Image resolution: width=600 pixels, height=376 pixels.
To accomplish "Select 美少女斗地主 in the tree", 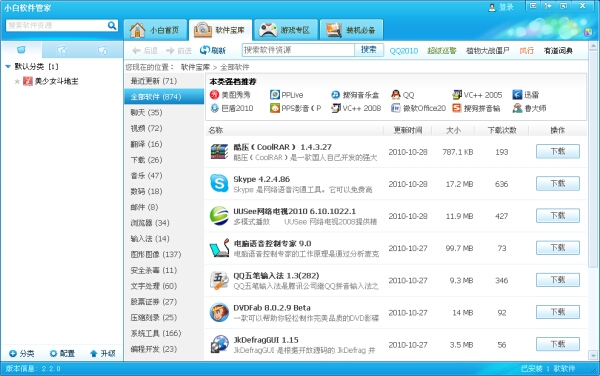I will coord(56,81).
